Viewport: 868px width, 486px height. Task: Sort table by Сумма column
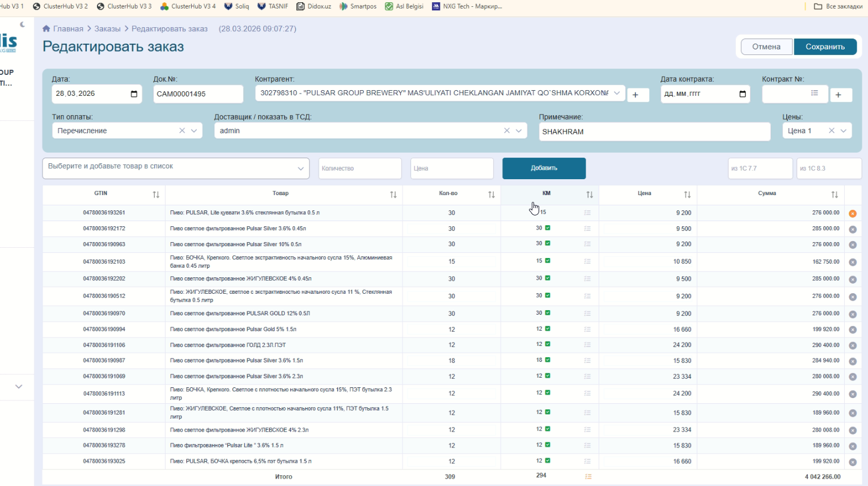click(x=834, y=195)
